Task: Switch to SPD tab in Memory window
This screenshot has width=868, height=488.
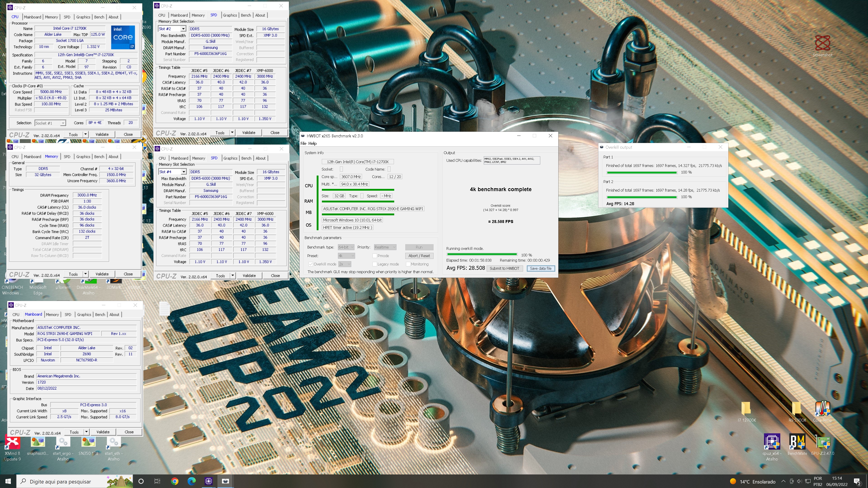Action: pos(67,157)
